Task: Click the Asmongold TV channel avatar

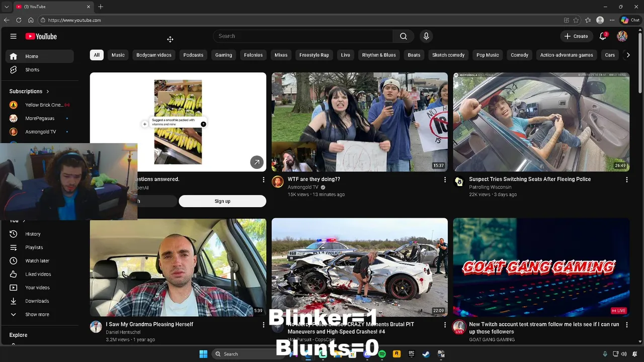Action: (x=278, y=182)
